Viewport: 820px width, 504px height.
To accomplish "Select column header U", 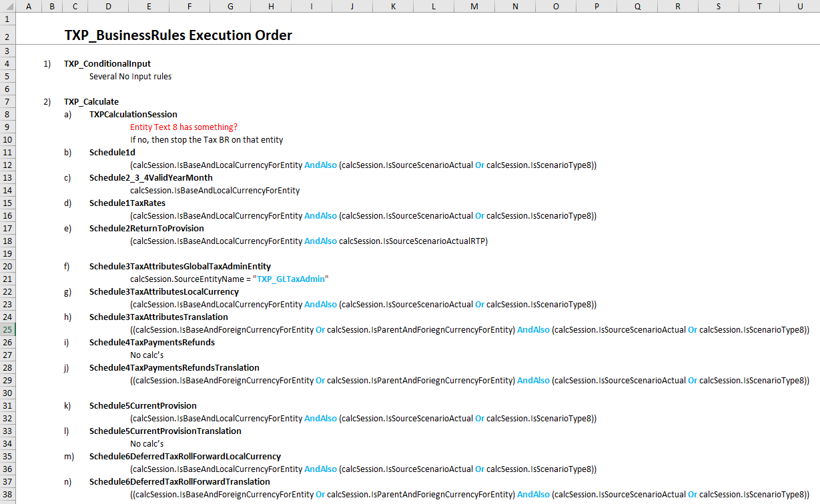I will coord(799,5).
